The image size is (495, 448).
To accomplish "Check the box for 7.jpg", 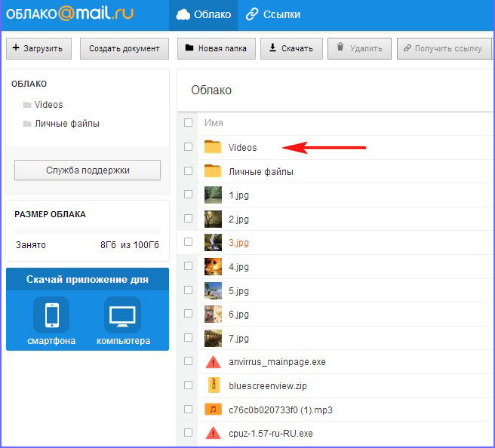I will pyautogui.click(x=188, y=338).
